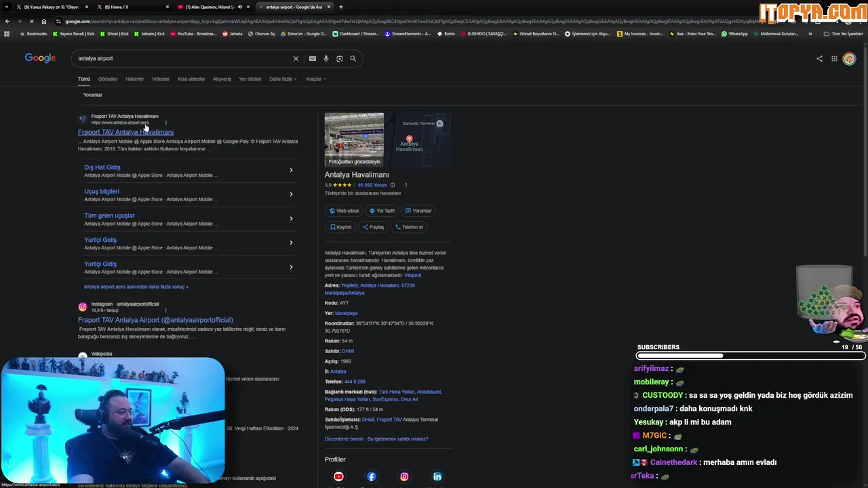The height and width of the screenshot is (488, 868).
Task: Click the magnifier search button
Action: pos(353,58)
